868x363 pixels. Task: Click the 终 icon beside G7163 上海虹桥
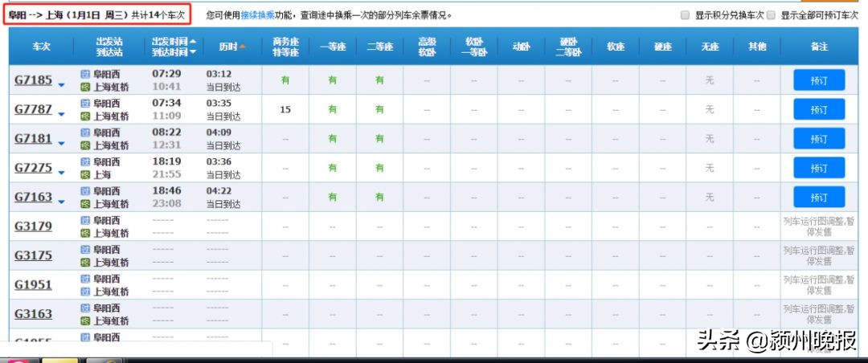pyautogui.click(x=84, y=204)
